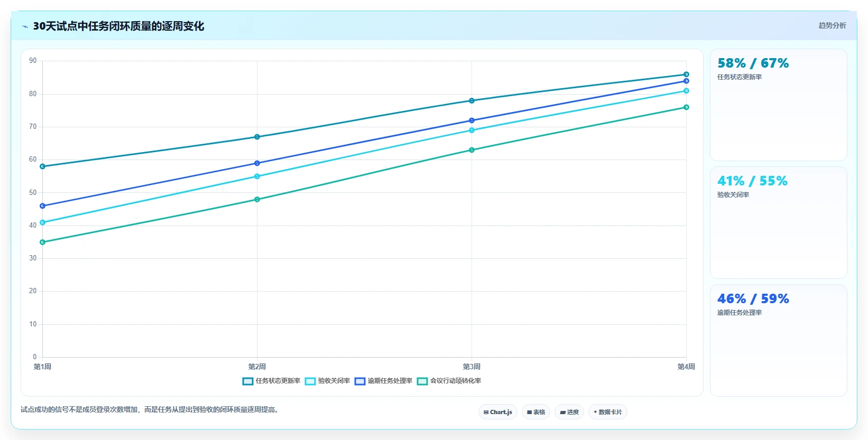
Task: Click the 验收关闭率 point at 第1周 (41)
Action: (43, 222)
